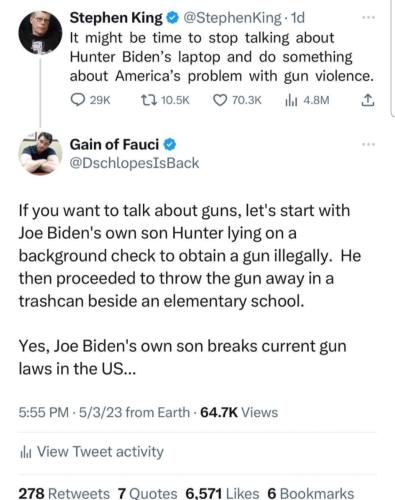Click reply icon on Stephen King's tweet
The image size is (395, 500).
click(78, 100)
